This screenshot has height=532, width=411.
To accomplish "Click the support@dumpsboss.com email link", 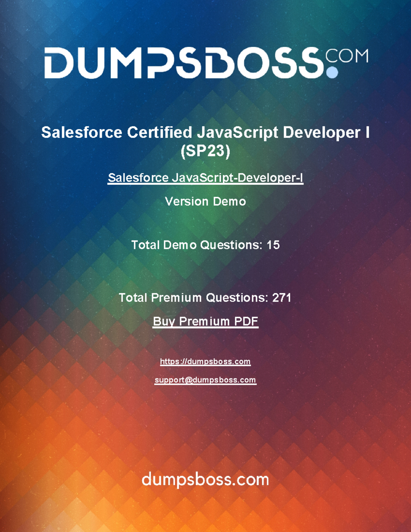I will click(x=206, y=380).
